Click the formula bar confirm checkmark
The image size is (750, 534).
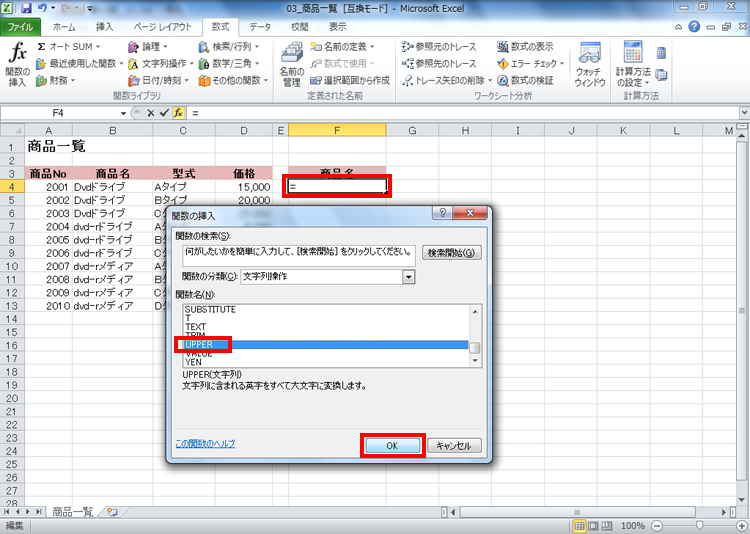coord(165,113)
